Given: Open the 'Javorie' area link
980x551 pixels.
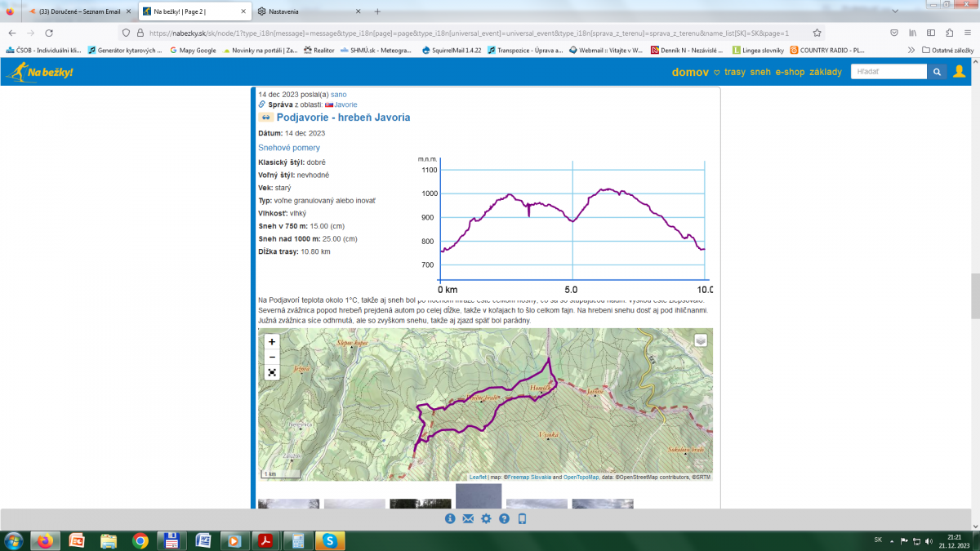Looking at the screenshot, I should click(x=345, y=104).
